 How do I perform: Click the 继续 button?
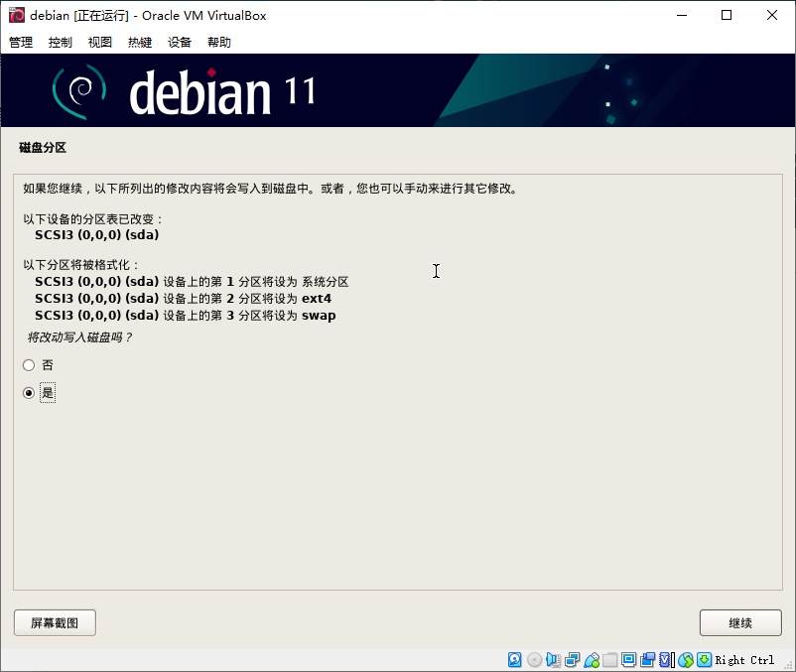click(x=740, y=622)
